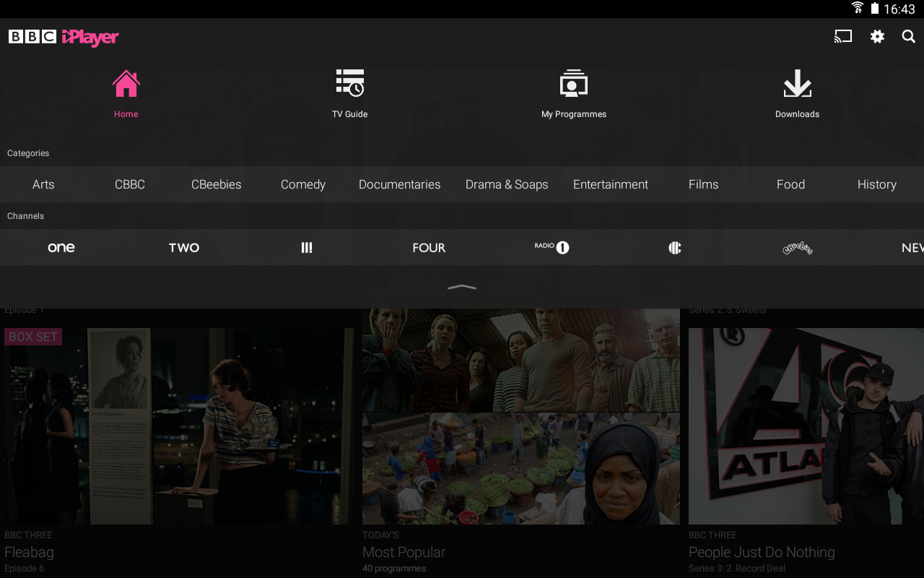The width and height of the screenshot is (924, 578).
Task: Tap the People Just Do Nothing title
Action: point(762,552)
